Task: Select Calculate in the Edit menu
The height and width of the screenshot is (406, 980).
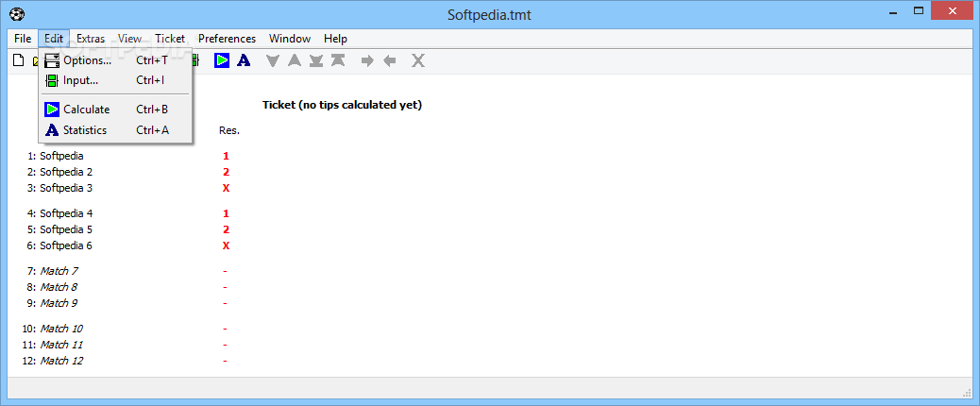Action: click(115, 110)
